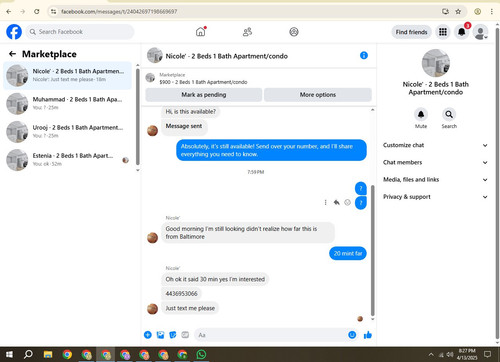The height and width of the screenshot is (362, 500).
Task: Choose a sticker icon in composer
Action: coord(173,335)
